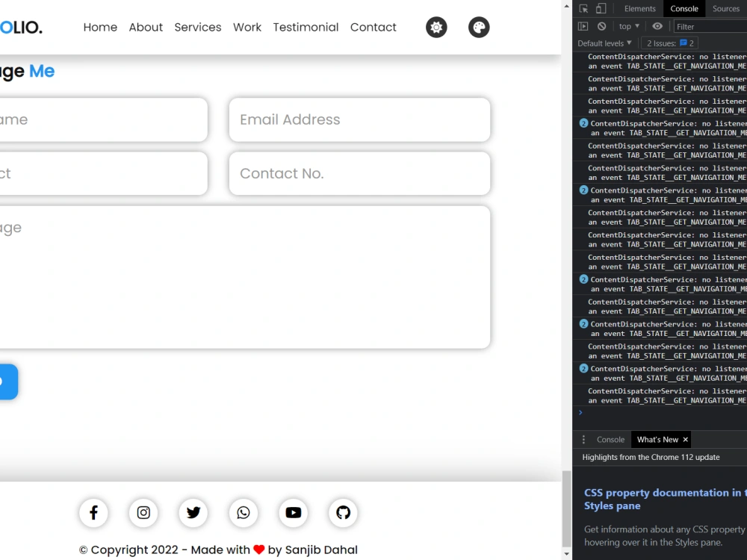Toggle the dark mode sun icon
This screenshot has height=560, width=747.
point(436,27)
